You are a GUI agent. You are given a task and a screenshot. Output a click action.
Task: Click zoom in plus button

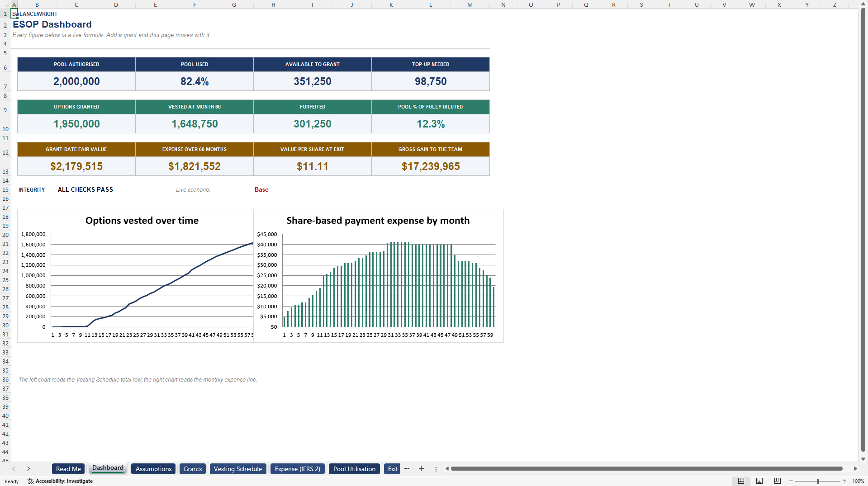[844, 481]
